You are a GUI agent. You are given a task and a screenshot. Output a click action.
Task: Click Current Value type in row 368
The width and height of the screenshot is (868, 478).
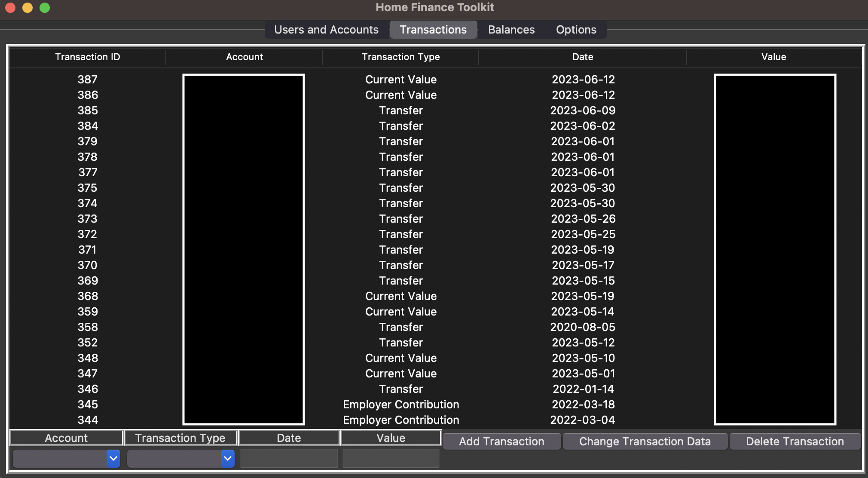pos(401,296)
